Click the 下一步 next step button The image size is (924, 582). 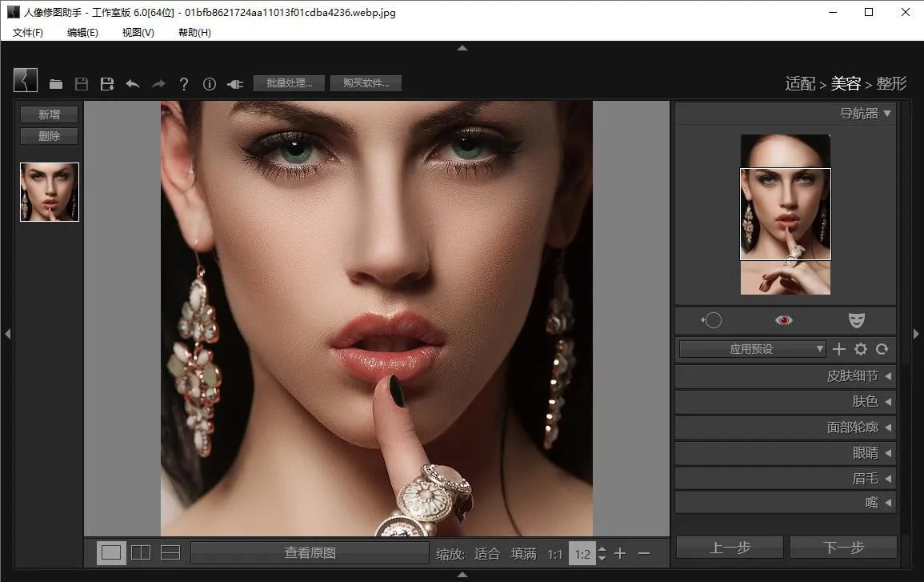pos(843,548)
